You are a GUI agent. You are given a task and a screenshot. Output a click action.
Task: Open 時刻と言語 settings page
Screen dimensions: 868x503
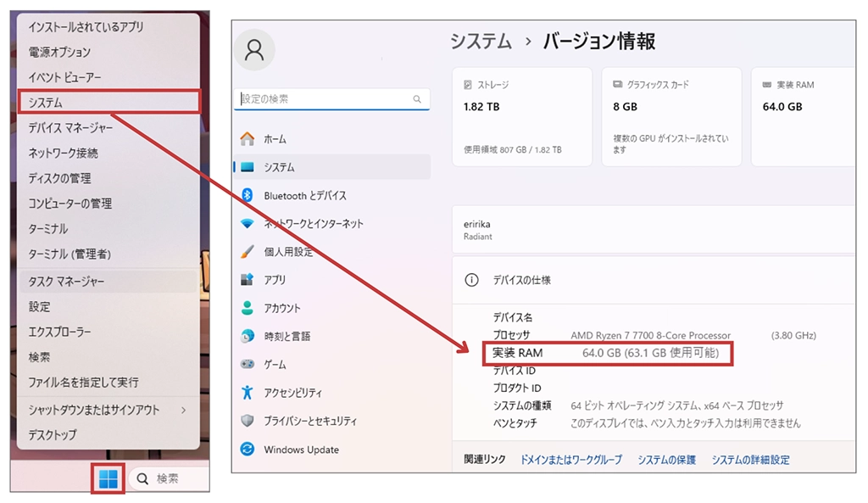point(332,336)
